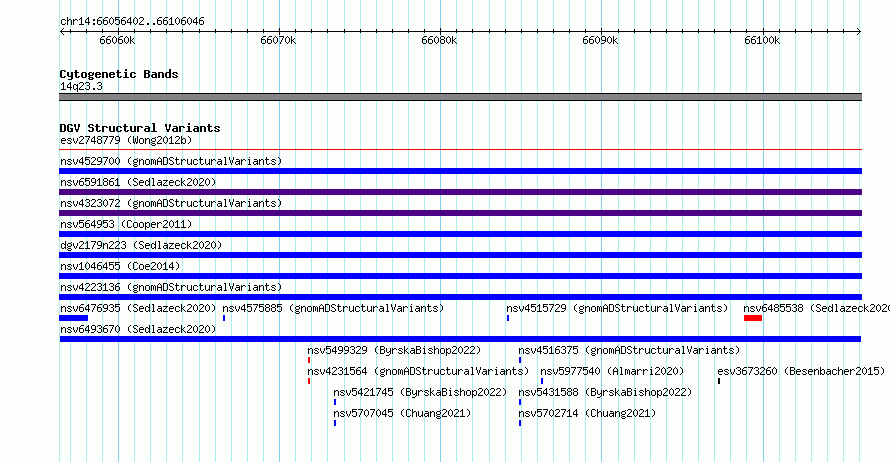Screen dimensions: 890x462
Task: Click the blue marker under nsv5702714
Action: click(x=520, y=423)
